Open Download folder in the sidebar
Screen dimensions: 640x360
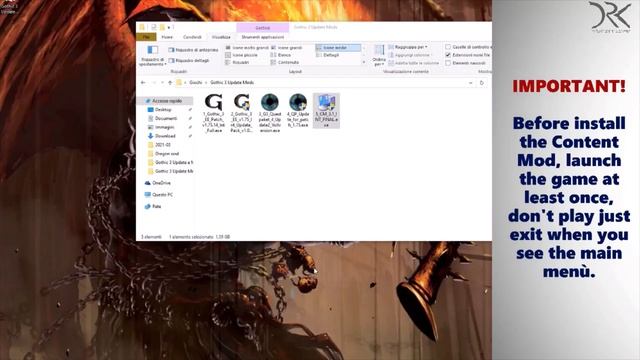coord(165,136)
